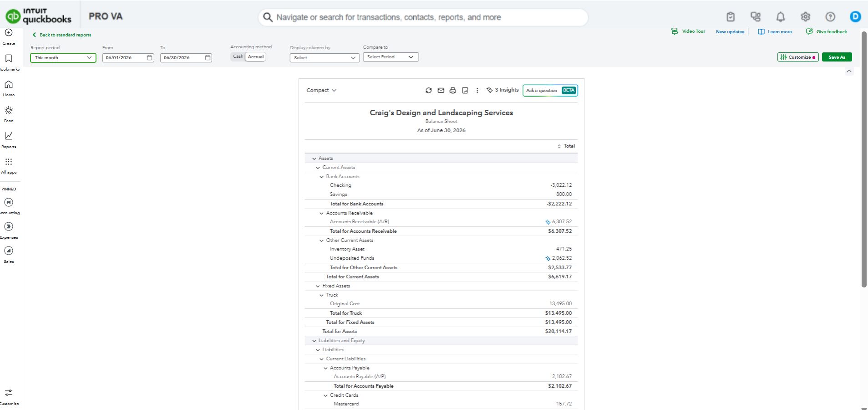This screenshot has height=410, width=868.
Task: Open the Report period dropdown
Action: point(63,57)
